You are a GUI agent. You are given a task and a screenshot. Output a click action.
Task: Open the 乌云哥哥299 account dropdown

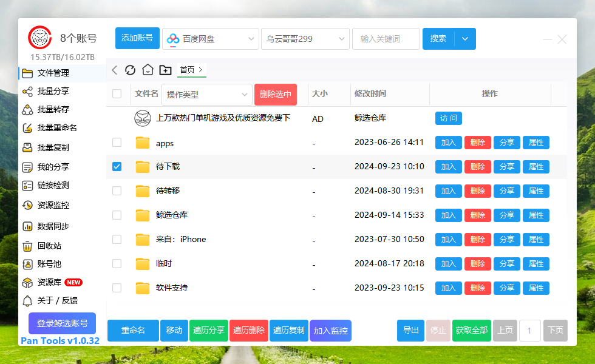[305, 38]
